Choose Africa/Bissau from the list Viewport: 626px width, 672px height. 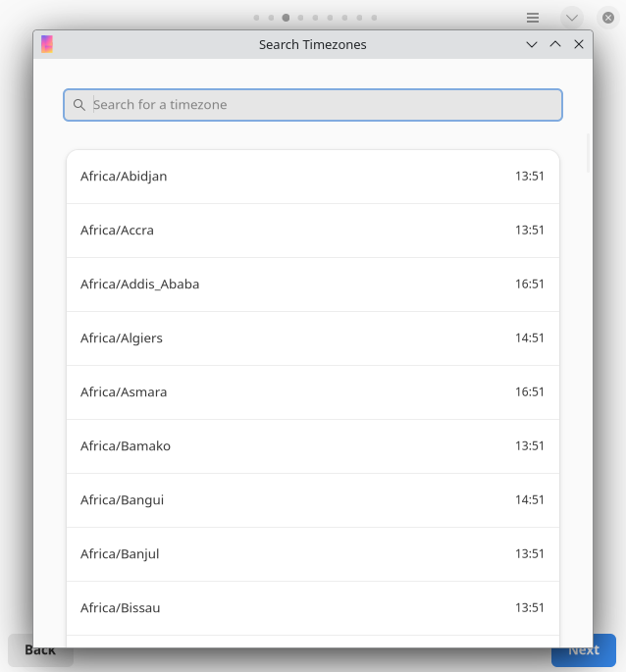[x=312, y=608]
